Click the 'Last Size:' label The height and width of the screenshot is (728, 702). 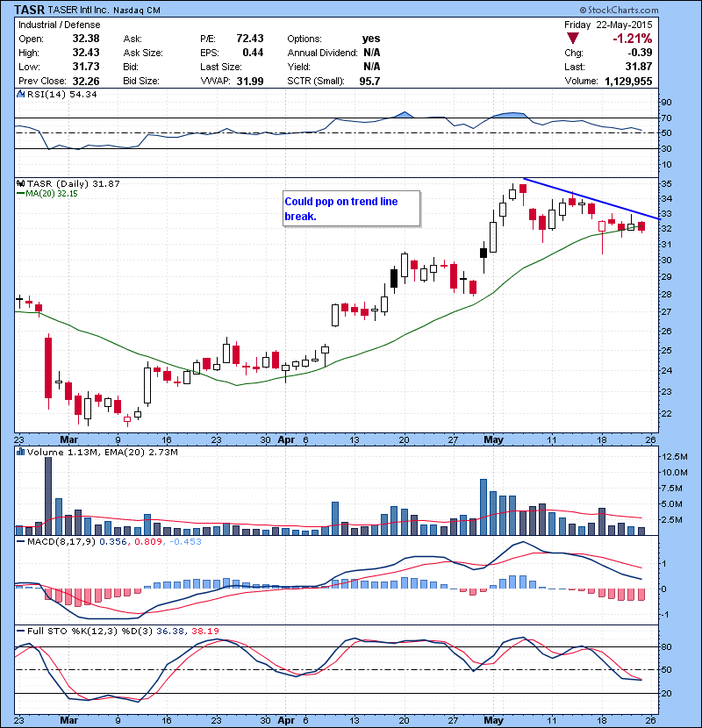[x=220, y=67]
